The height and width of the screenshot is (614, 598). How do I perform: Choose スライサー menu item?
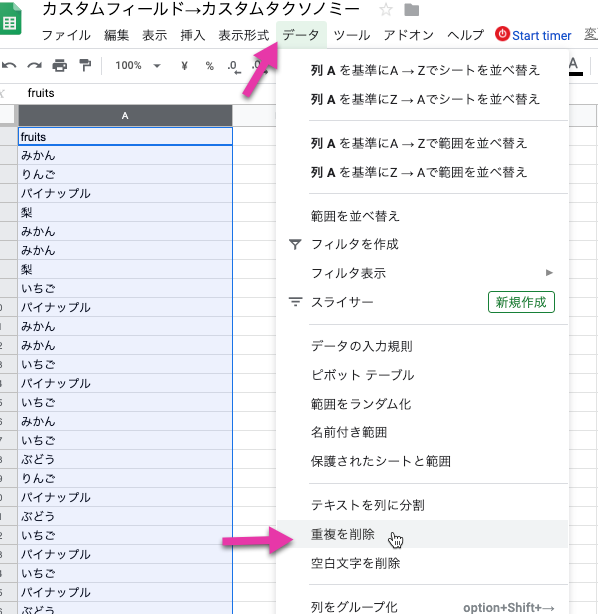tap(422, 302)
